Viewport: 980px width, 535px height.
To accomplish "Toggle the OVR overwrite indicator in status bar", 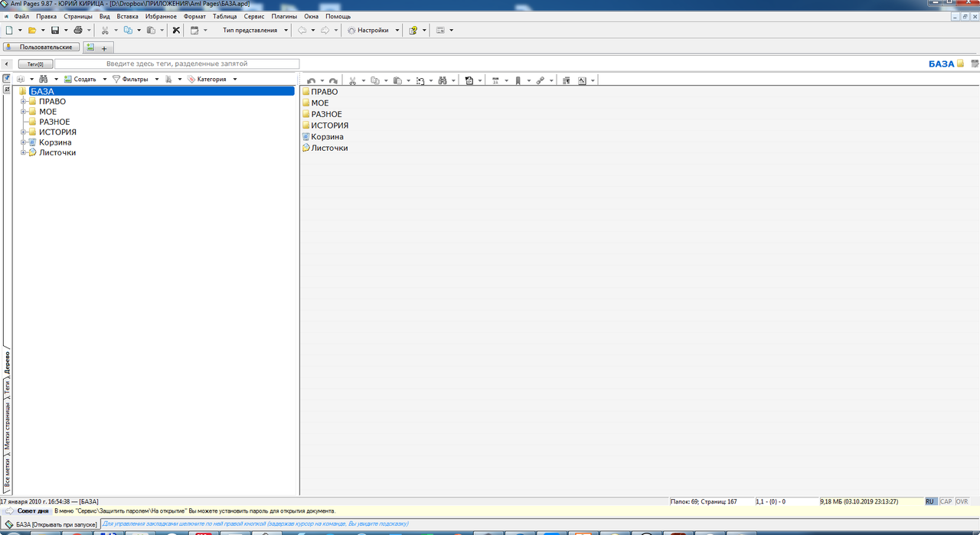I will (962, 501).
